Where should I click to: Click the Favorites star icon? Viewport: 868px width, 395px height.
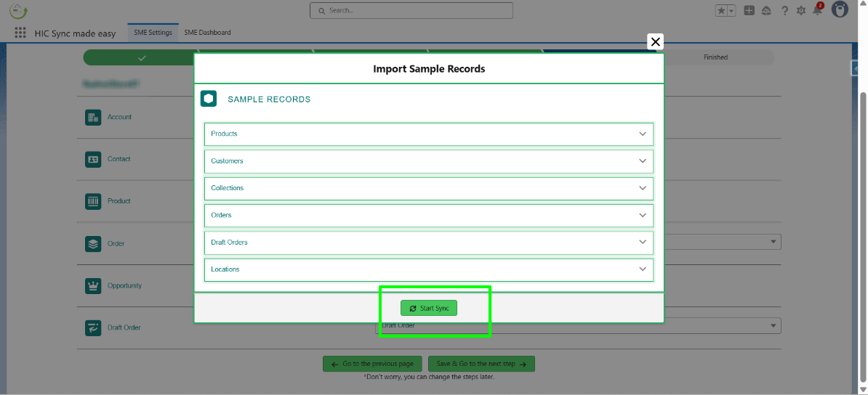point(721,11)
